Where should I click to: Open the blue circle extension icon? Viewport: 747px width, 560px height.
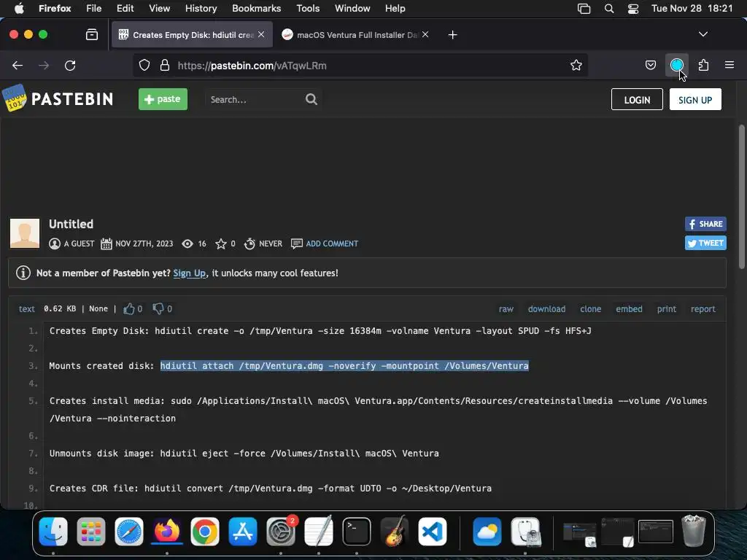click(676, 65)
